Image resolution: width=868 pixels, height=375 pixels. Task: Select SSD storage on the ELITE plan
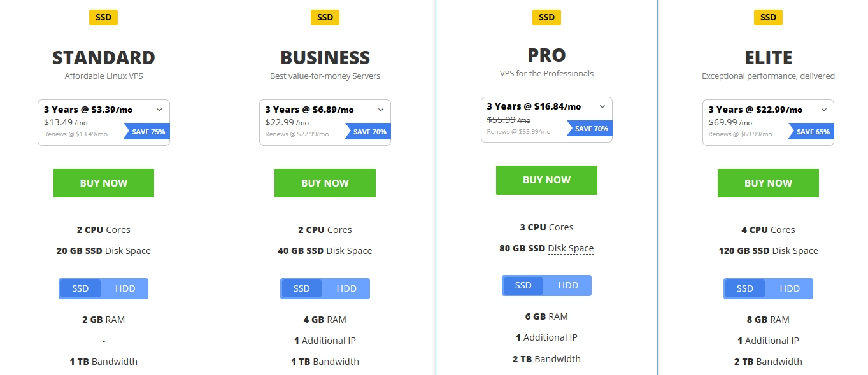coord(744,288)
